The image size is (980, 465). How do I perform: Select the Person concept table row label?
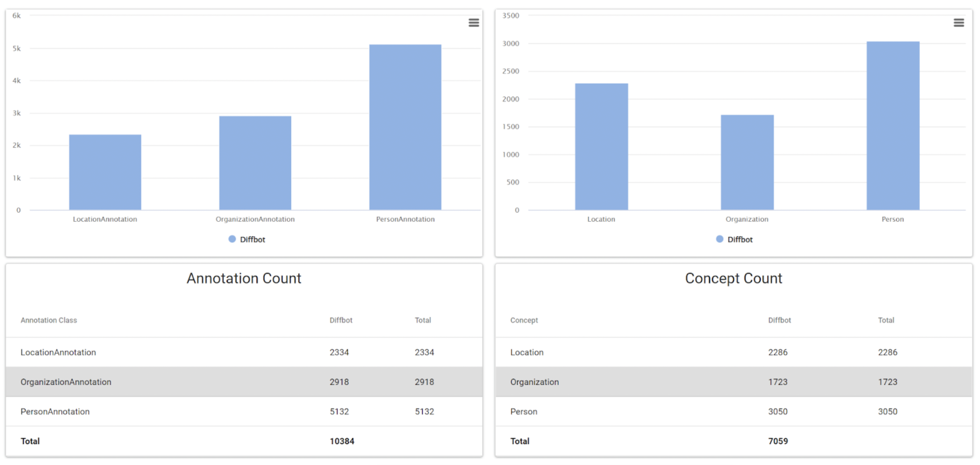[523, 411]
